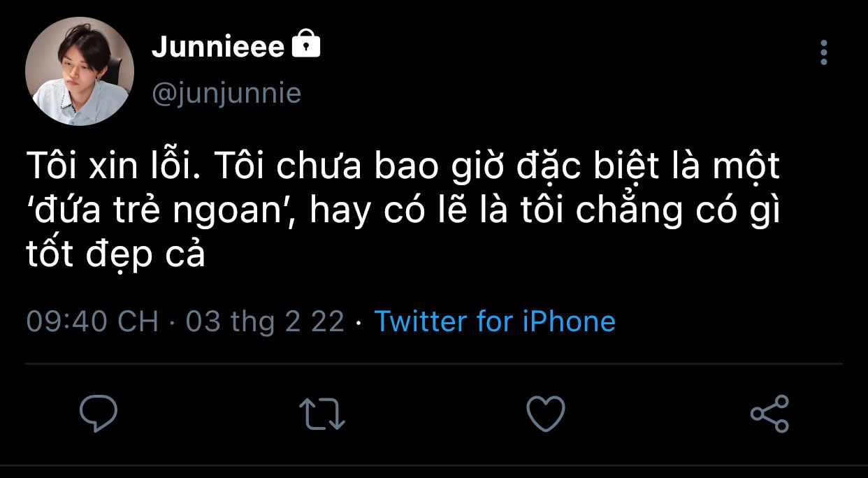
Task: Retweet this post with the arrows icon
Action: coord(321,413)
